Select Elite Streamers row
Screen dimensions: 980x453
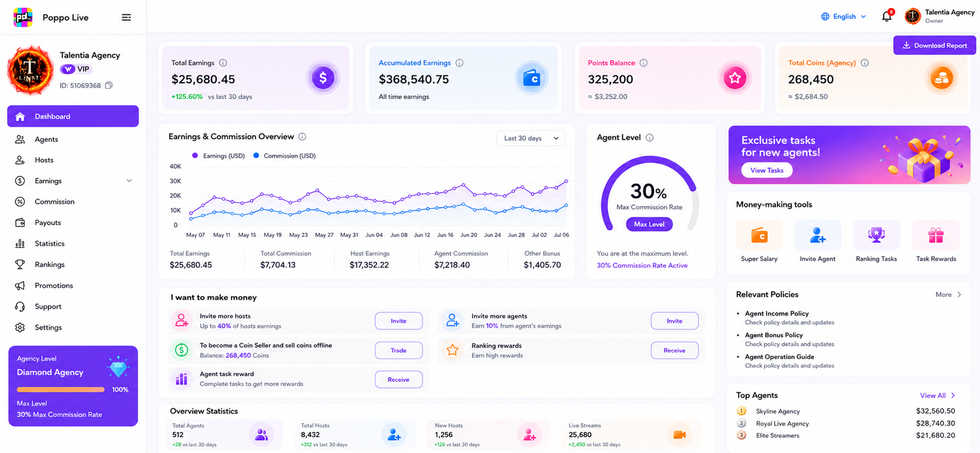pos(846,436)
